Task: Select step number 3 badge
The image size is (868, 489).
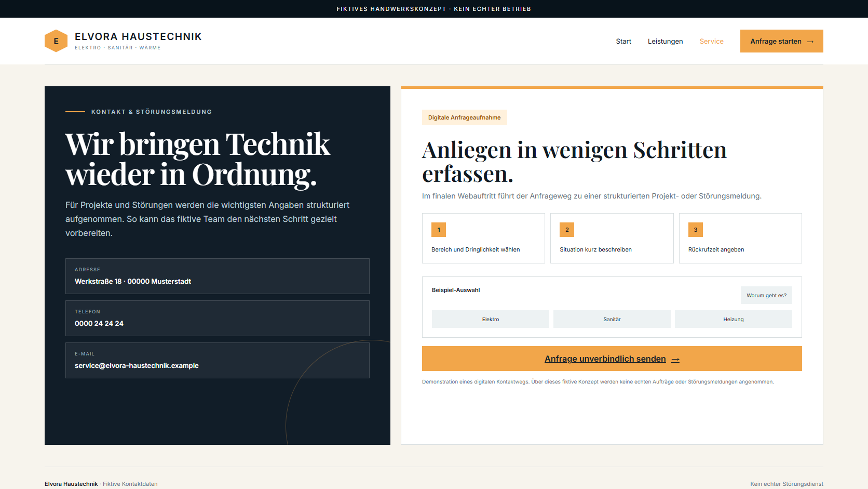Action: click(x=696, y=230)
